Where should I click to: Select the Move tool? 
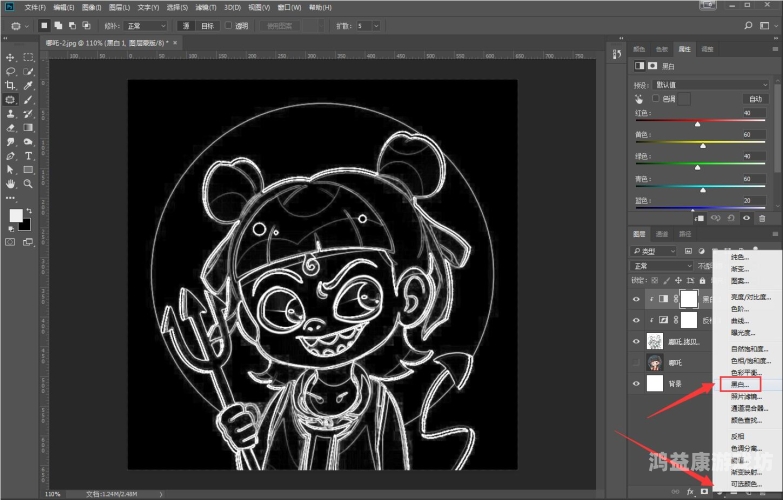(x=10, y=58)
